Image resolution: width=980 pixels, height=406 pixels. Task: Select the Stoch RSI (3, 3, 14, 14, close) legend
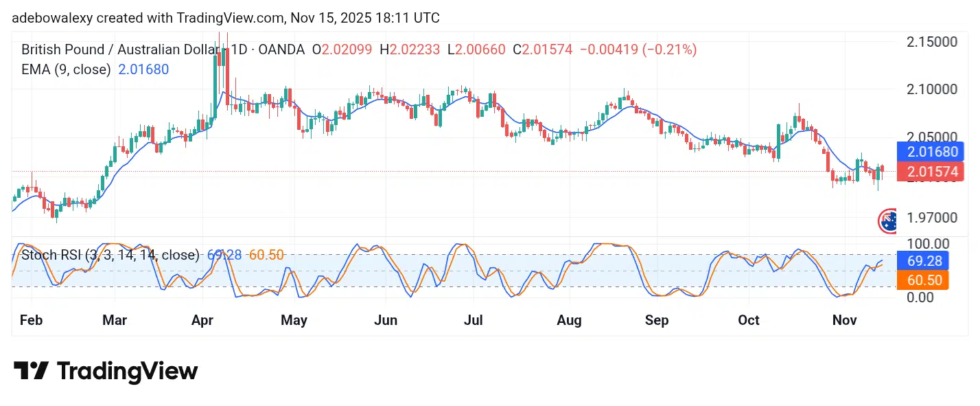[110, 255]
